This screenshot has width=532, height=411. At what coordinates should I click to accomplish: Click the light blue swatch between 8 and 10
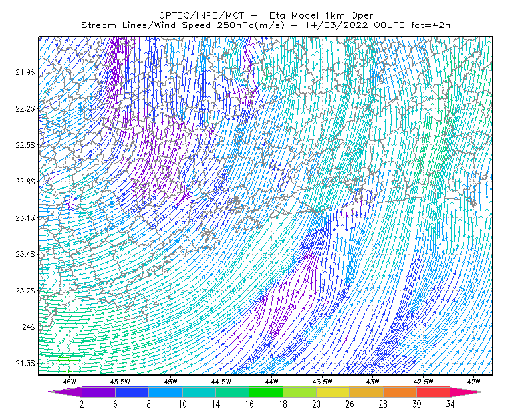pos(166,392)
